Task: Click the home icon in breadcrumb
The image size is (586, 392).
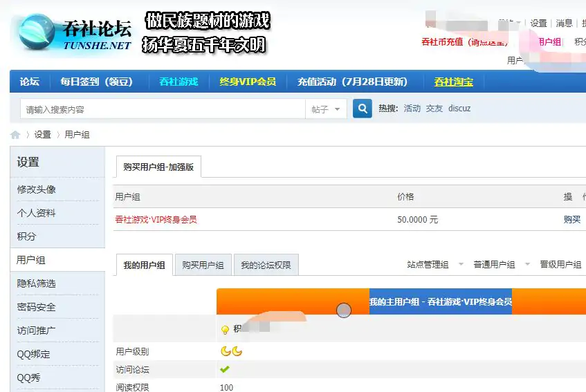Action: (15, 135)
